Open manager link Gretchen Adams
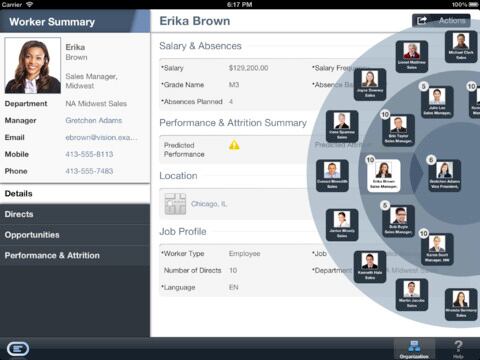This screenshot has width=480, height=360. [x=94, y=120]
